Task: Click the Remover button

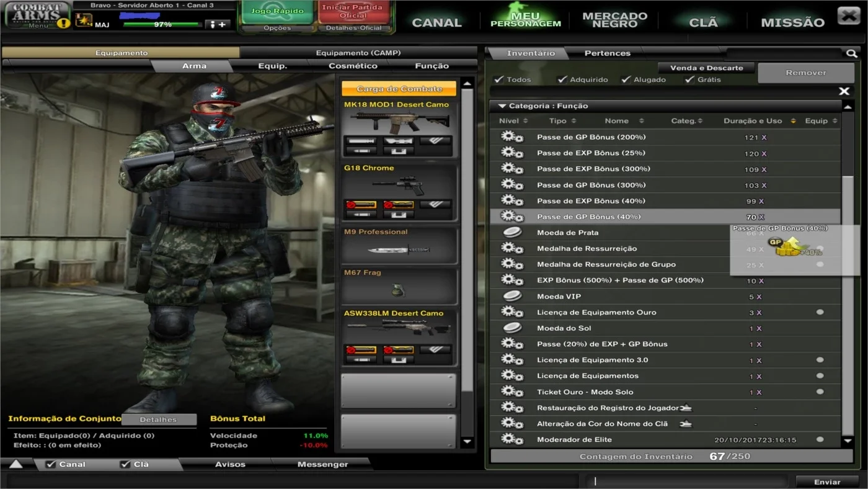Action: click(x=805, y=73)
